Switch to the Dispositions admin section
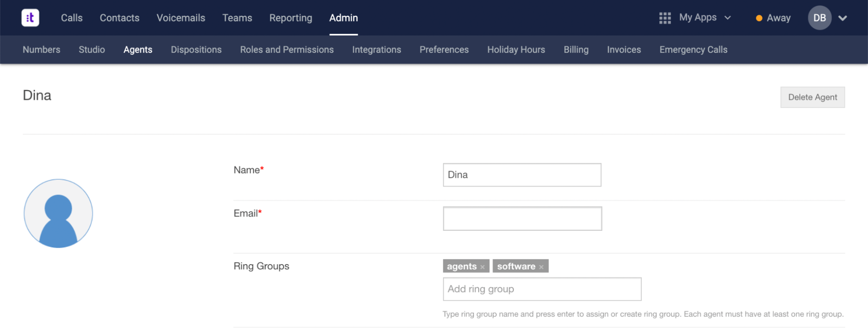This screenshot has height=328, width=868. coord(196,49)
